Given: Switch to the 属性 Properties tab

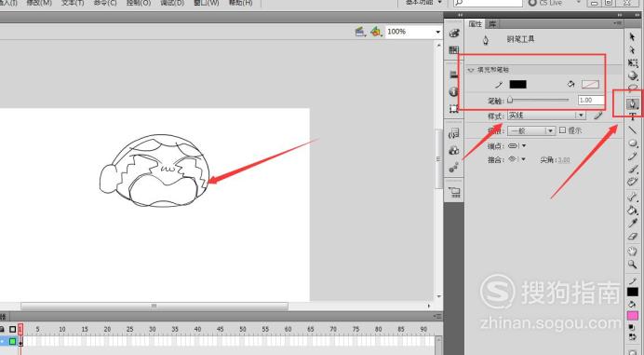Looking at the screenshot, I should (x=476, y=24).
